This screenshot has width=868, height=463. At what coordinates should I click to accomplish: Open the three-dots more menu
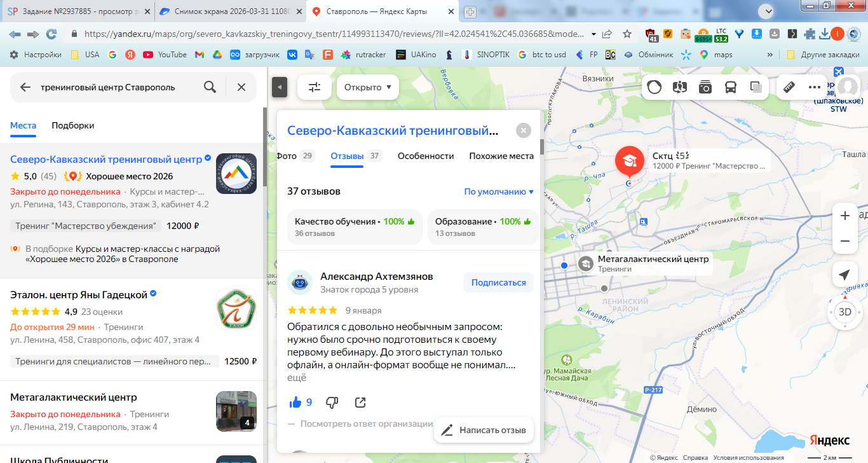click(815, 87)
